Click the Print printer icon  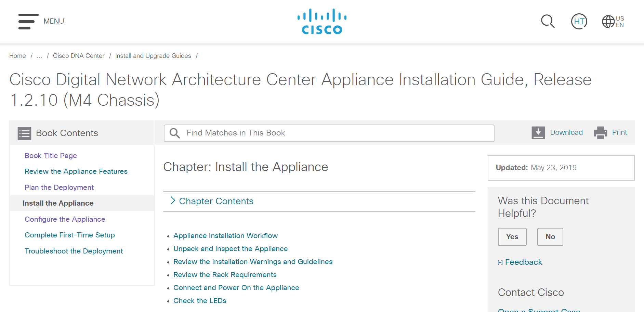pyautogui.click(x=600, y=133)
